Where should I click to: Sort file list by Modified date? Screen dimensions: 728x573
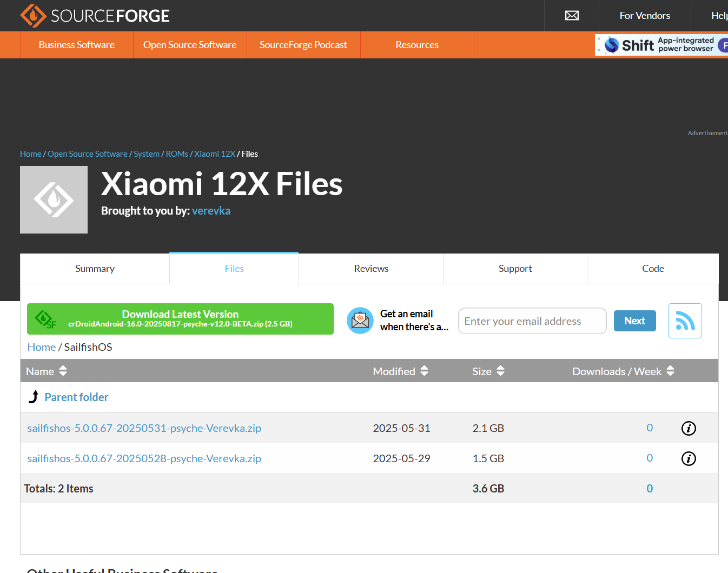401,371
